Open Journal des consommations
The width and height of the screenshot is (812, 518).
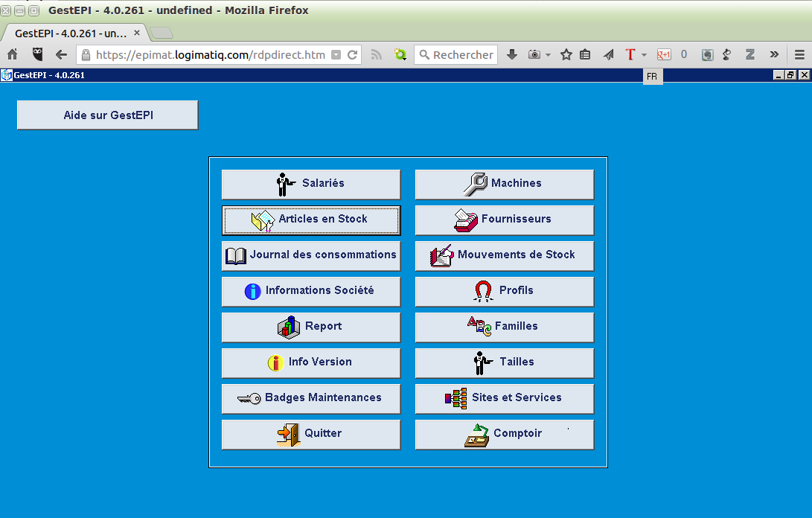311,255
